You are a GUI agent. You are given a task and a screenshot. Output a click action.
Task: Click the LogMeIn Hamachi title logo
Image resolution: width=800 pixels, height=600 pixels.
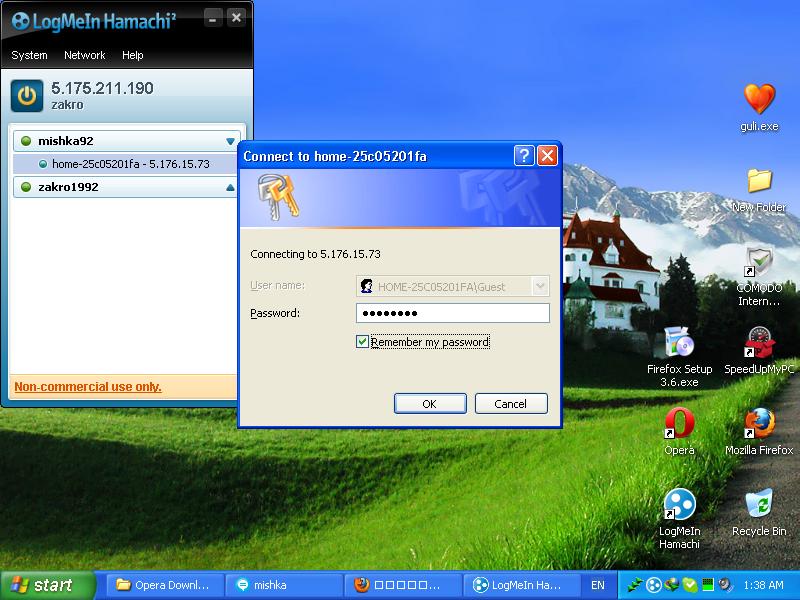[94, 21]
